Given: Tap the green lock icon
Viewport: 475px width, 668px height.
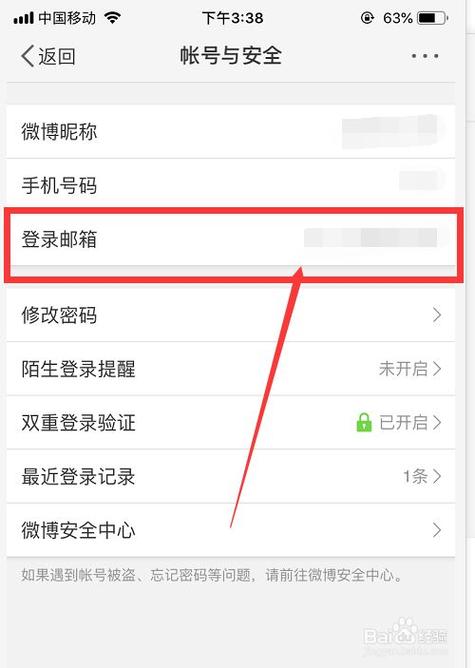Looking at the screenshot, I should 364,422.
